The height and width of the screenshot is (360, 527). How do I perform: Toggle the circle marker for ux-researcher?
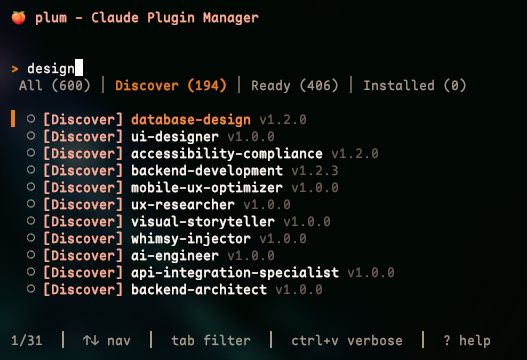[31, 204]
